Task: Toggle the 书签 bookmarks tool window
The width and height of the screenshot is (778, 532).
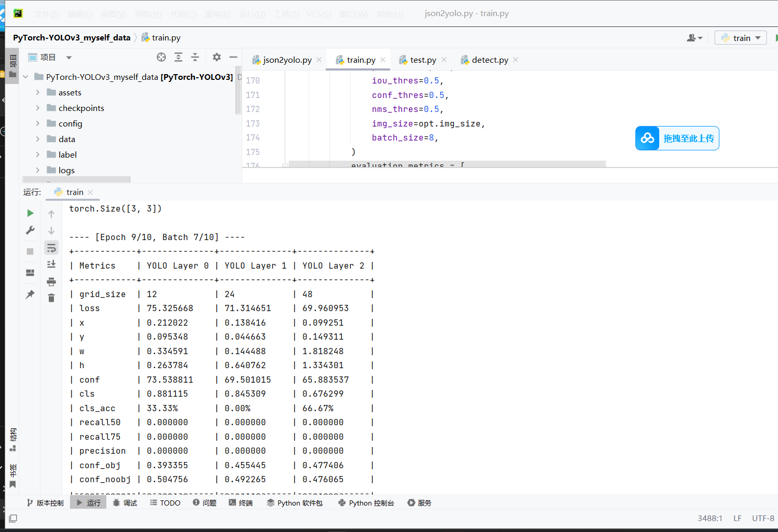Action: tap(13, 475)
